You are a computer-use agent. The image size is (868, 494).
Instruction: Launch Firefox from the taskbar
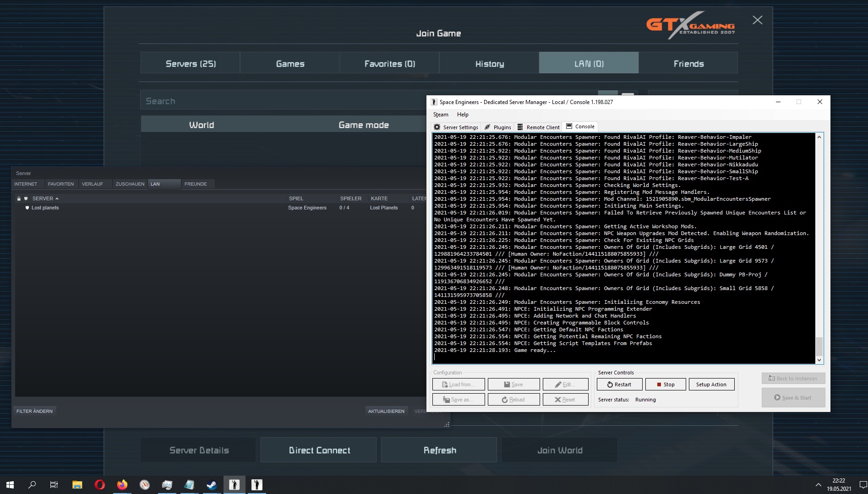[122, 484]
